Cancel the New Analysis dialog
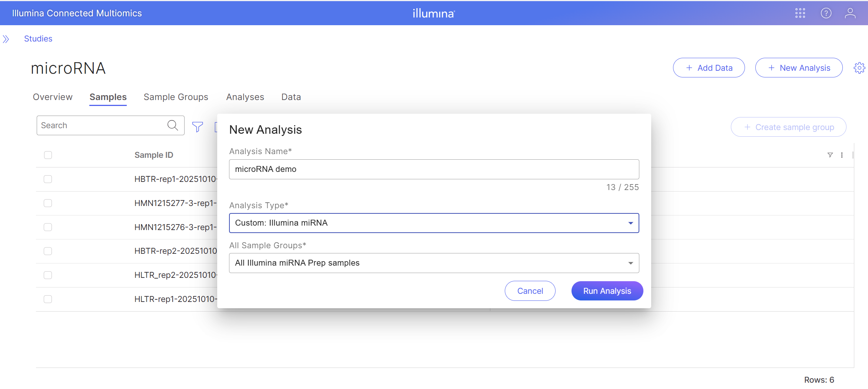868x389 pixels. pos(530,291)
